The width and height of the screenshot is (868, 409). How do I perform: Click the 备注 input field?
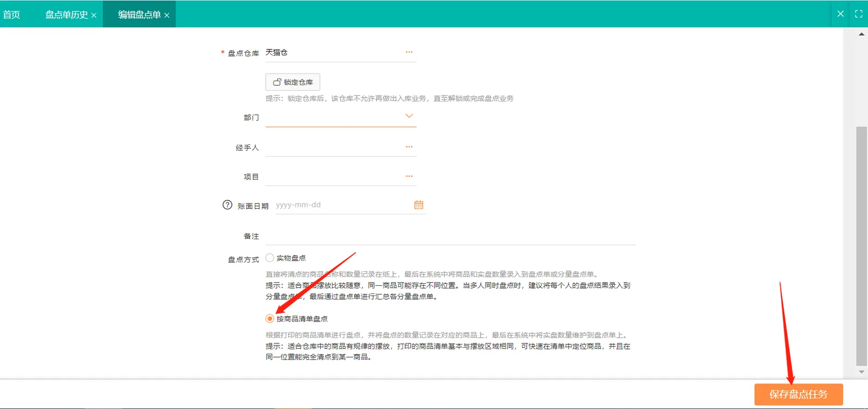[x=450, y=236]
